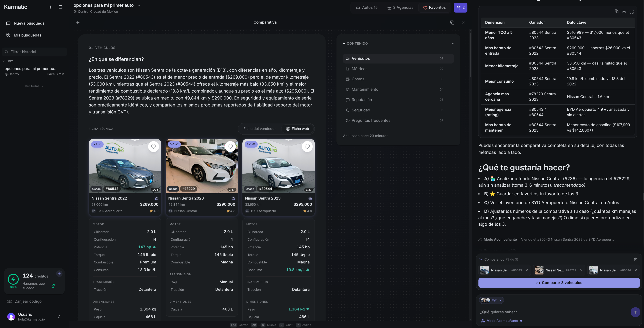Toggle Modo Acompañante below the chat input
The image size is (644, 328).
click(x=502, y=321)
